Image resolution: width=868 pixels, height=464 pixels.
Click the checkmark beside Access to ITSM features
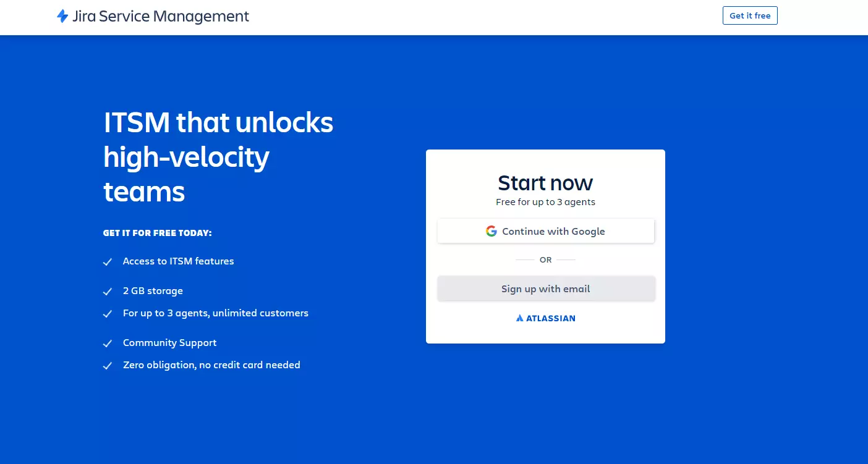coord(108,262)
